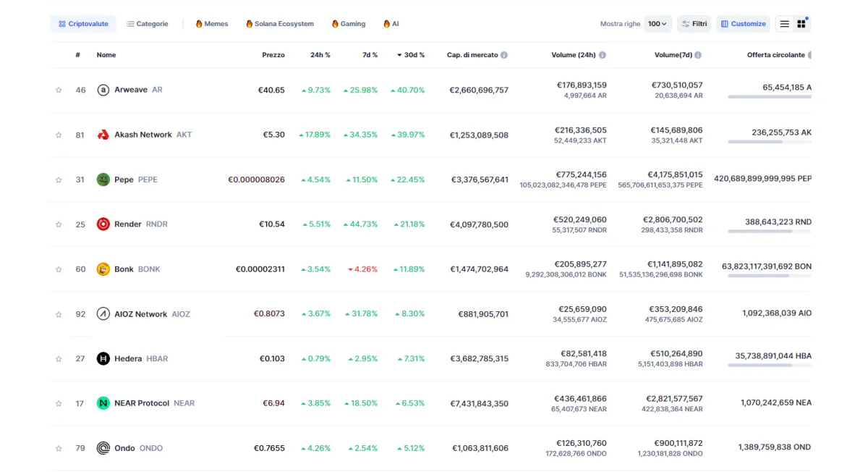Screen dimensions: 868x472
Task: Toggle the watchlist star for Pepe
Action: coord(59,180)
